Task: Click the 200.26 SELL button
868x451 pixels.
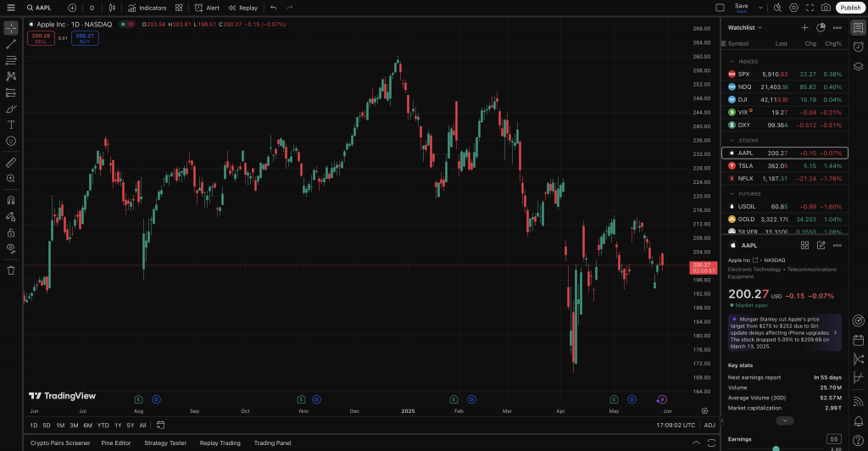Action: point(41,38)
